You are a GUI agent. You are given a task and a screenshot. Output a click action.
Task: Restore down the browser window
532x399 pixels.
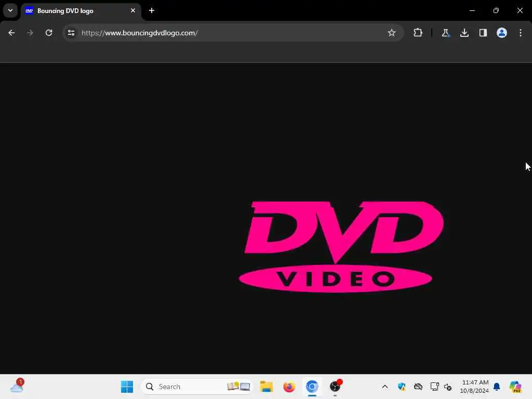pyautogui.click(x=496, y=10)
